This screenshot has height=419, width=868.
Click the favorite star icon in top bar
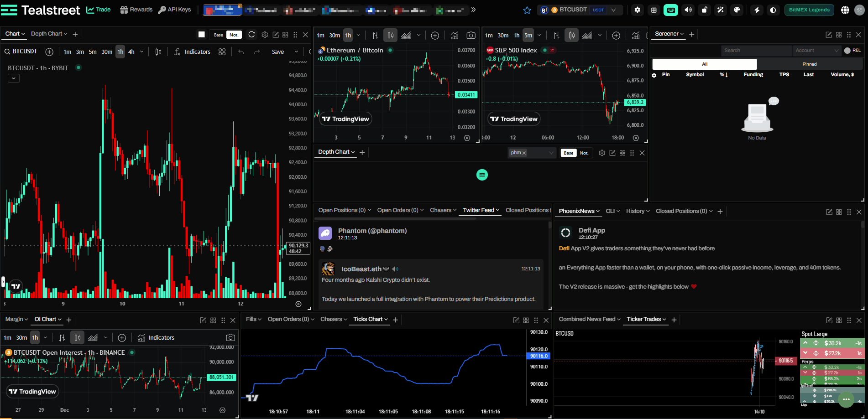[x=527, y=10]
